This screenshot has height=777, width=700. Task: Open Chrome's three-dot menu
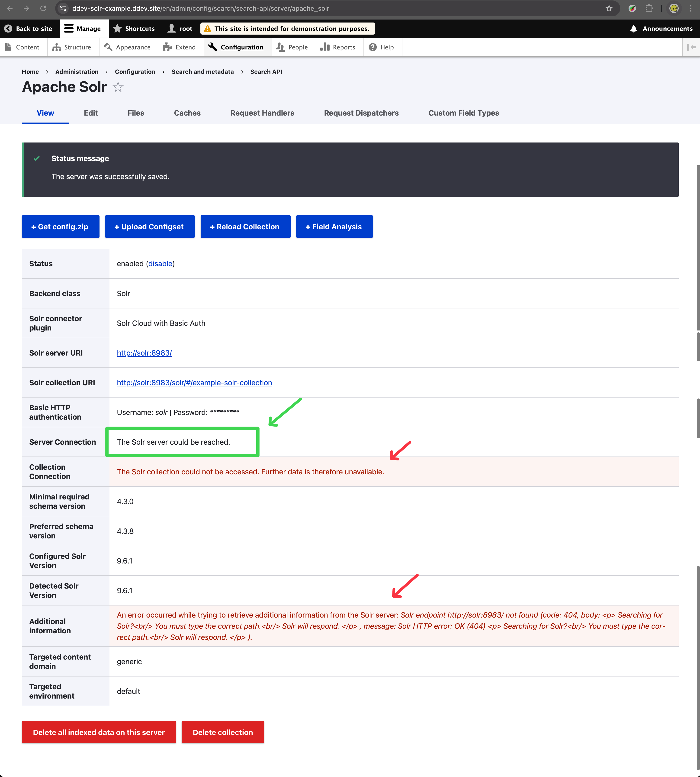tap(691, 8)
